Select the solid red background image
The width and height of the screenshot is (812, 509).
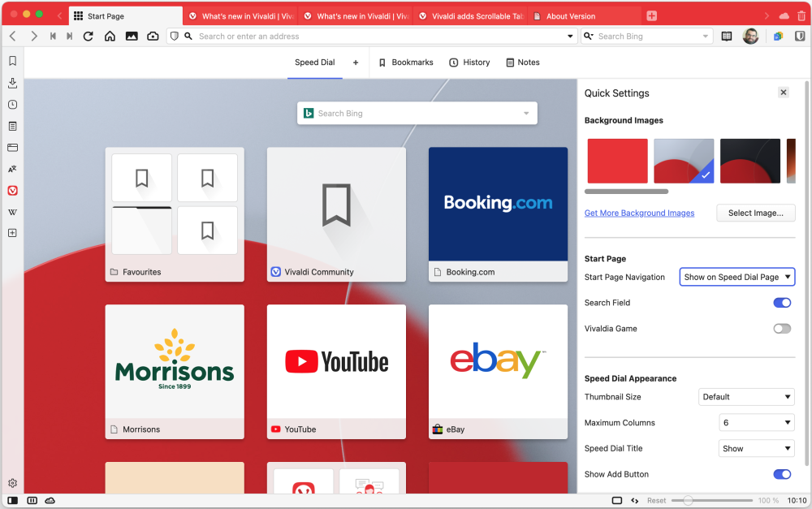pyautogui.click(x=617, y=161)
